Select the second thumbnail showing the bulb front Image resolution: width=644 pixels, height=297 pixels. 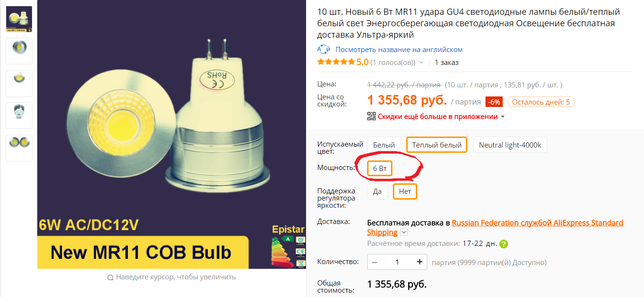[19, 51]
